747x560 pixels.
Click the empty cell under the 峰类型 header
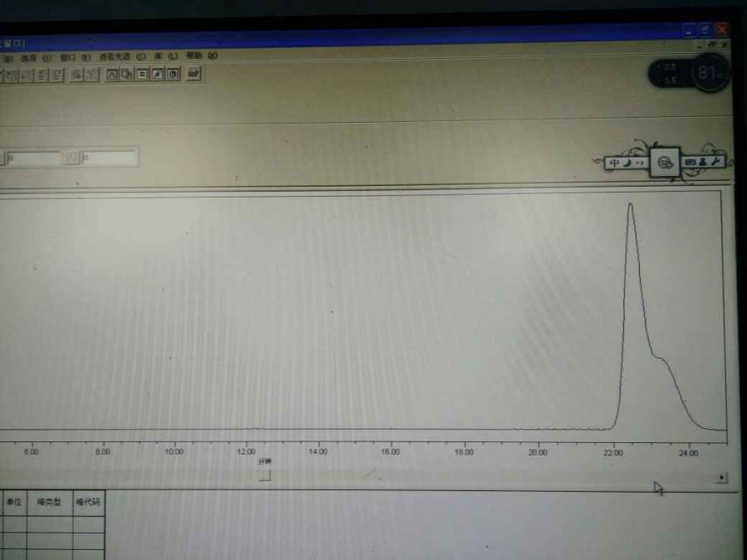pyautogui.click(x=50, y=523)
